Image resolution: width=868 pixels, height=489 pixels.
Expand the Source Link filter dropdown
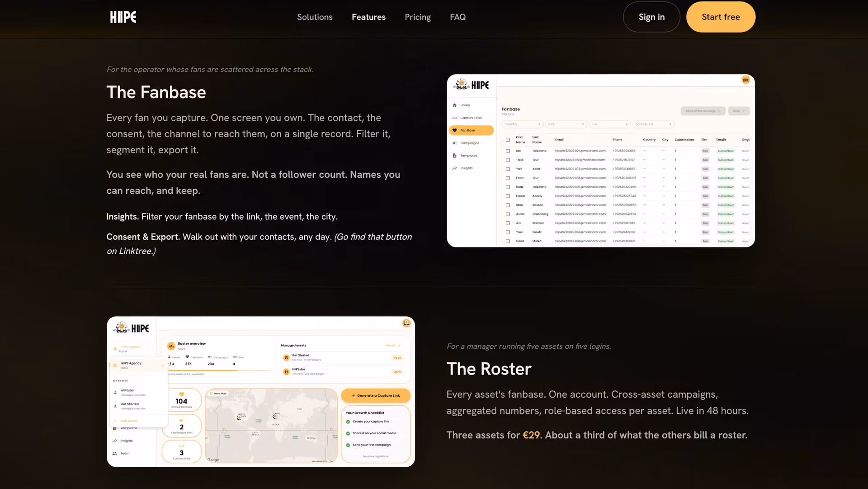pyautogui.click(x=653, y=124)
